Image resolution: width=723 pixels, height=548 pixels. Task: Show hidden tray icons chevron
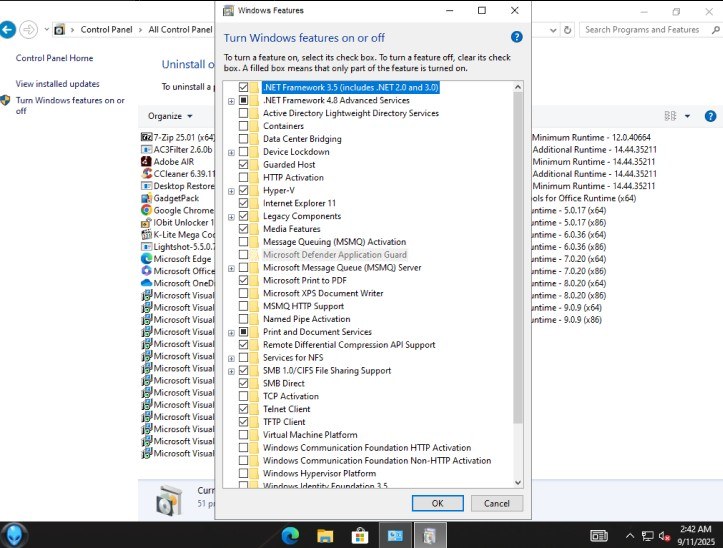pos(629,536)
